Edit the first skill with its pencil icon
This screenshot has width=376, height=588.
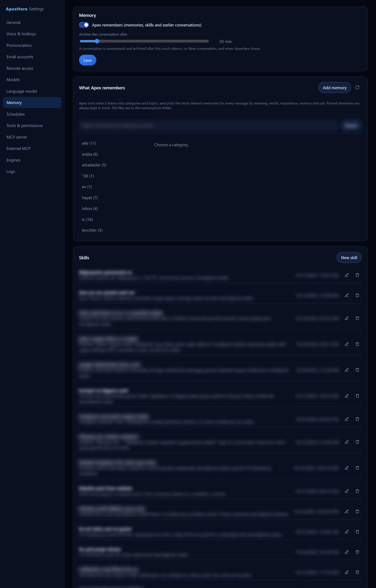tap(346, 275)
